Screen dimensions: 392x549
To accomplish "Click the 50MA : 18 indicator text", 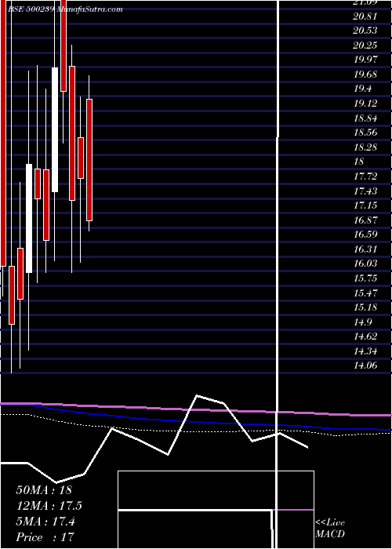I will pyautogui.click(x=44, y=490).
